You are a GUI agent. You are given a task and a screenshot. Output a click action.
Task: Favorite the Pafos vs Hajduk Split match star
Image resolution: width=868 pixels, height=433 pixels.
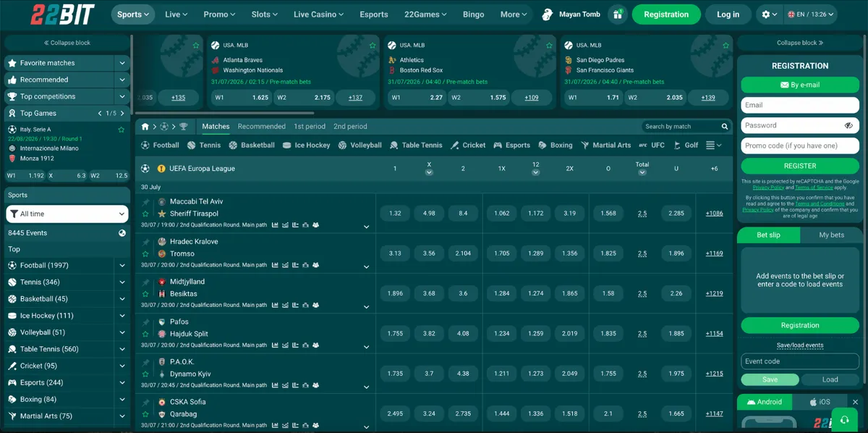point(145,334)
